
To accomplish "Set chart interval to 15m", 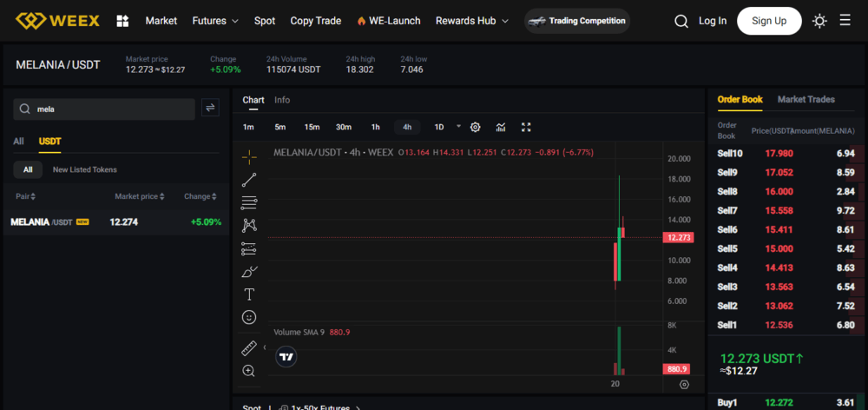I will point(312,127).
